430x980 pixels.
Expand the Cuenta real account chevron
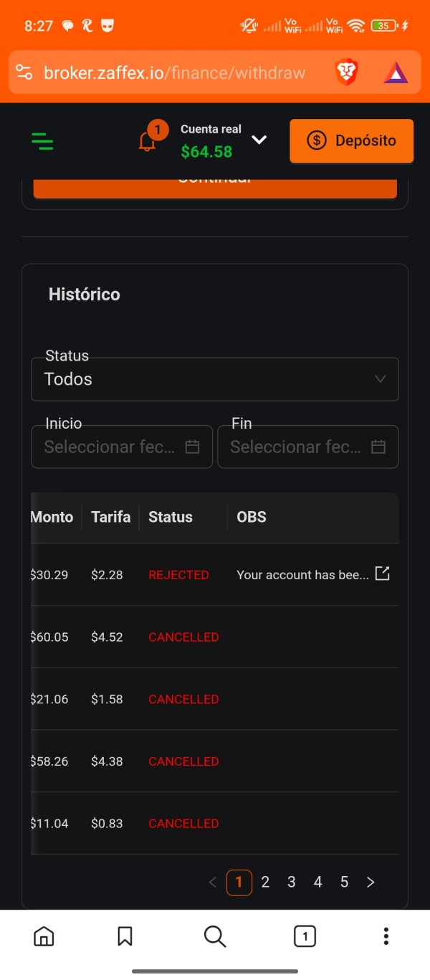pos(259,140)
